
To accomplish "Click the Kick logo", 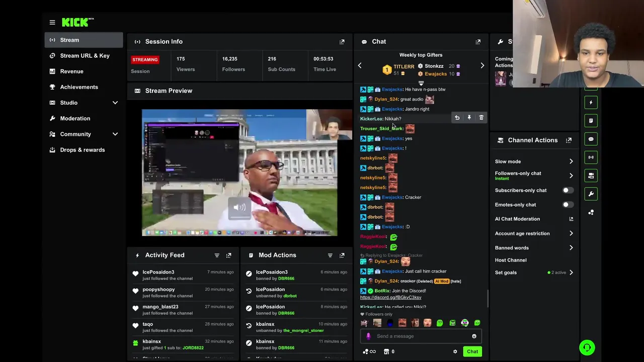I will point(77,22).
